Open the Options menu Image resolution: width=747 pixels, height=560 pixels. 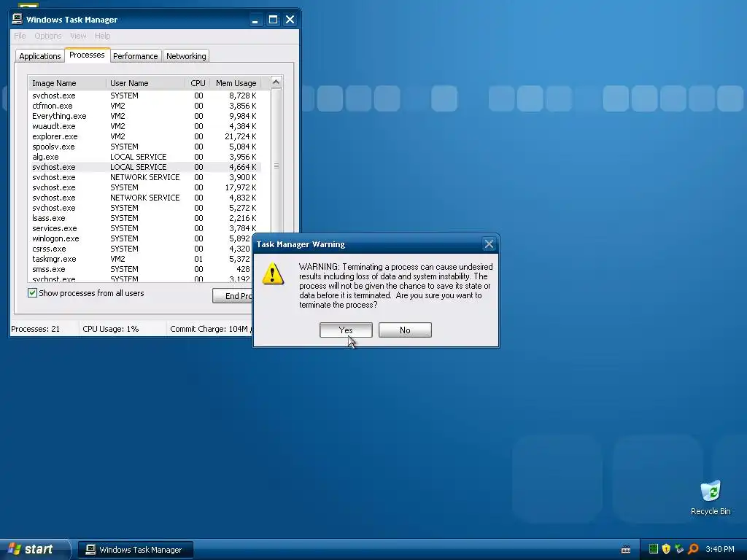click(48, 36)
